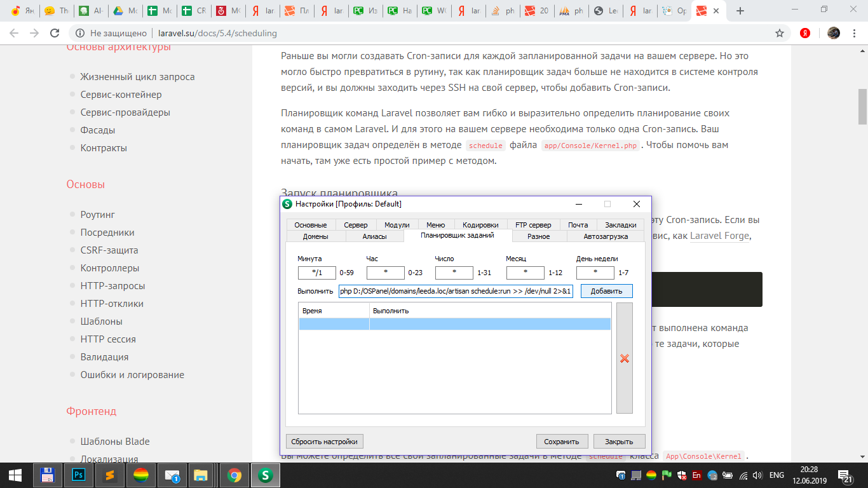Image resolution: width=868 pixels, height=488 pixels.
Task: Open the Автозагрузка tab
Action: tap(606, 236)
